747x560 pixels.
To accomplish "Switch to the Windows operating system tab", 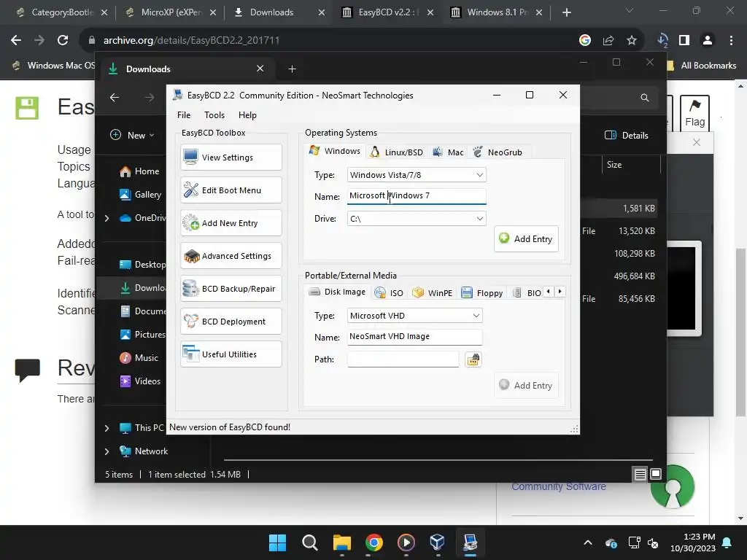I will pos(335,151).
